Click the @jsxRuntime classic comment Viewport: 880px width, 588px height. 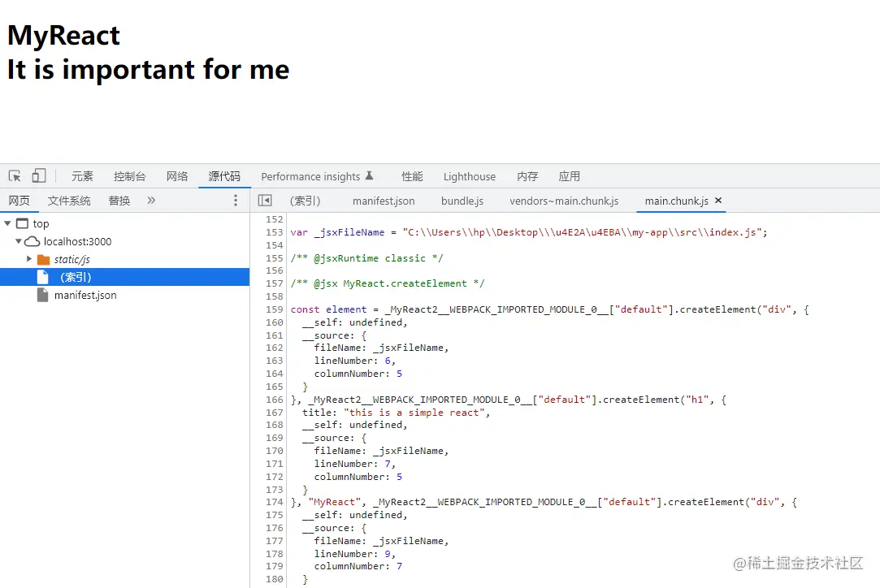(366, 258)
